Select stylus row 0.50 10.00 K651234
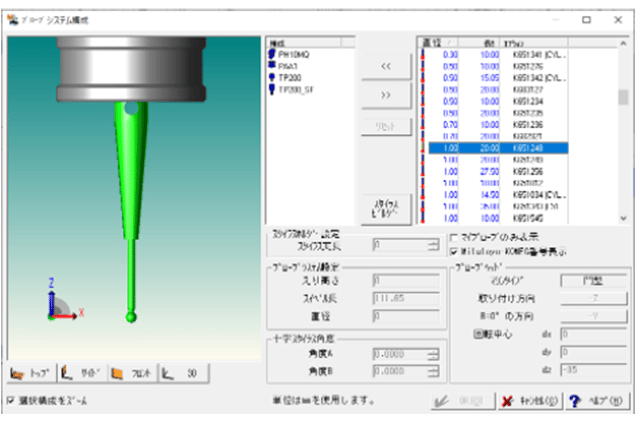The image size is (640, 426). click(493, 101)
